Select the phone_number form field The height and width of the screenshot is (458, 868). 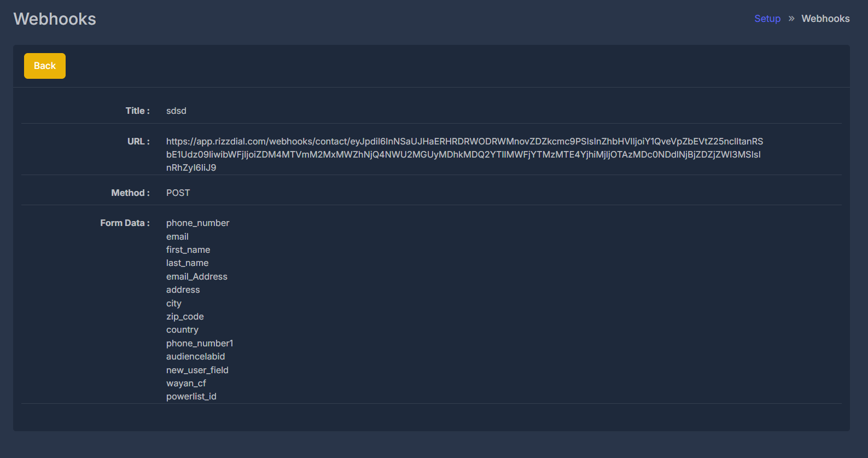click(198, 223)
